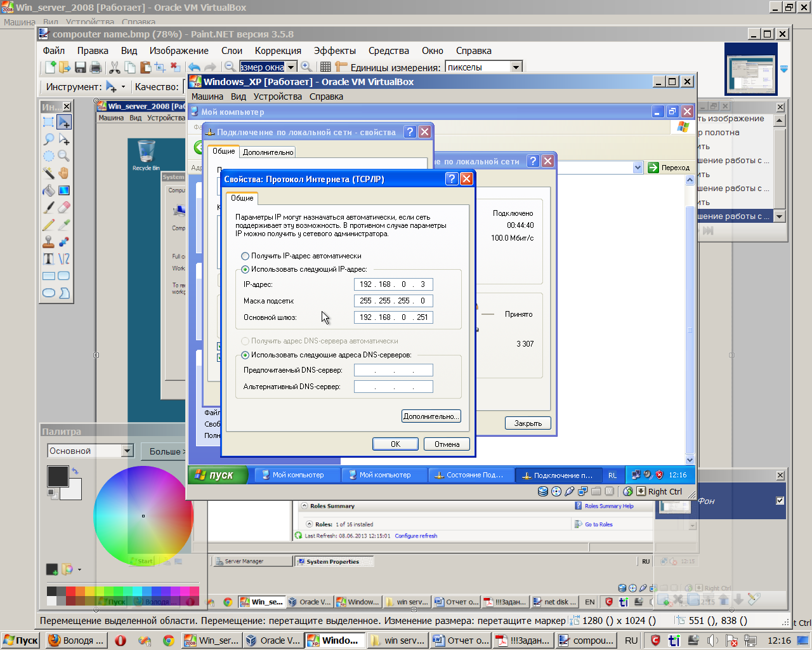This screenshot has height=650, width=812.
Task: Click the Undo arrow icon
Action: (195, 67)
